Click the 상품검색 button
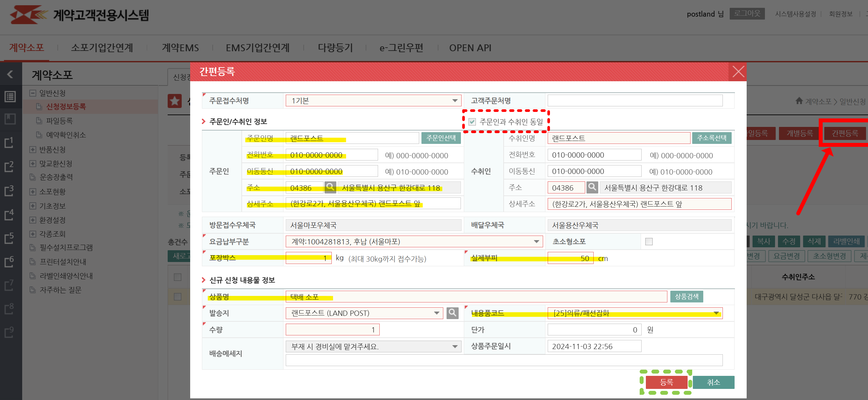 click(686, 297)
